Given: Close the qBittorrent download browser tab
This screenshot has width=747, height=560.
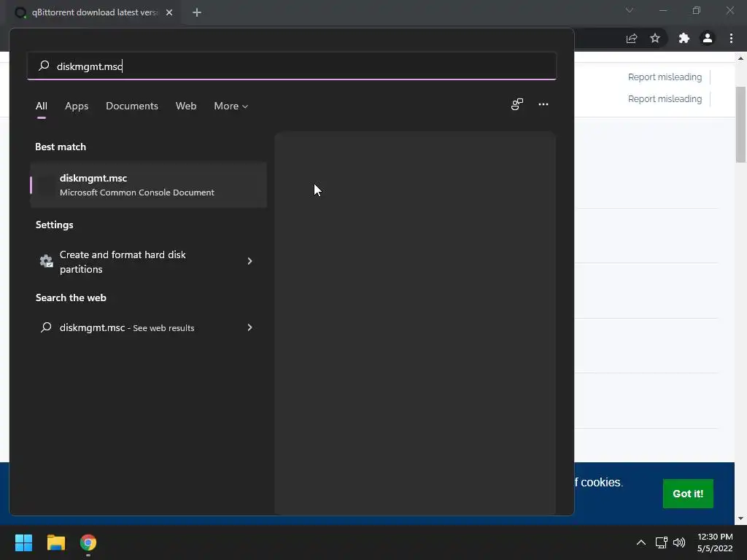Looking at the screenshot, I should (x=169, y=12).
